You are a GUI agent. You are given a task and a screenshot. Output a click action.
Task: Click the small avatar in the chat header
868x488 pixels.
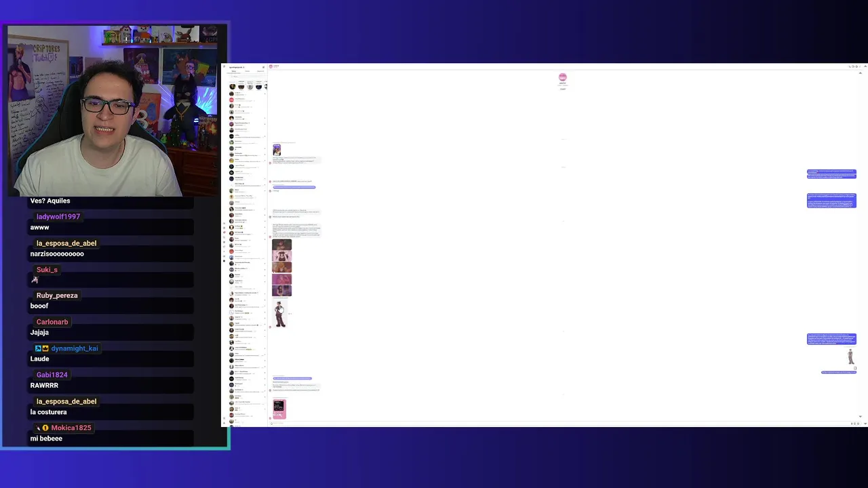pyautogui.click(x=271, y=66)
